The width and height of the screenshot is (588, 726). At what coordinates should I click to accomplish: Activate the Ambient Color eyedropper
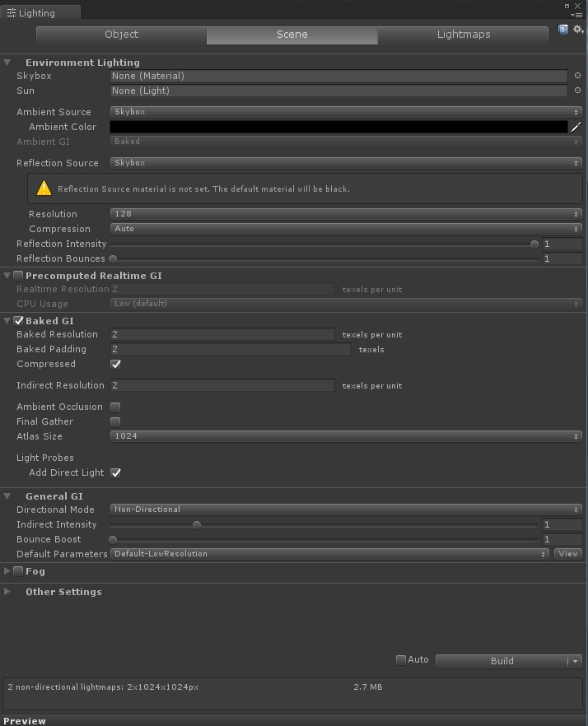coord(576,127)
